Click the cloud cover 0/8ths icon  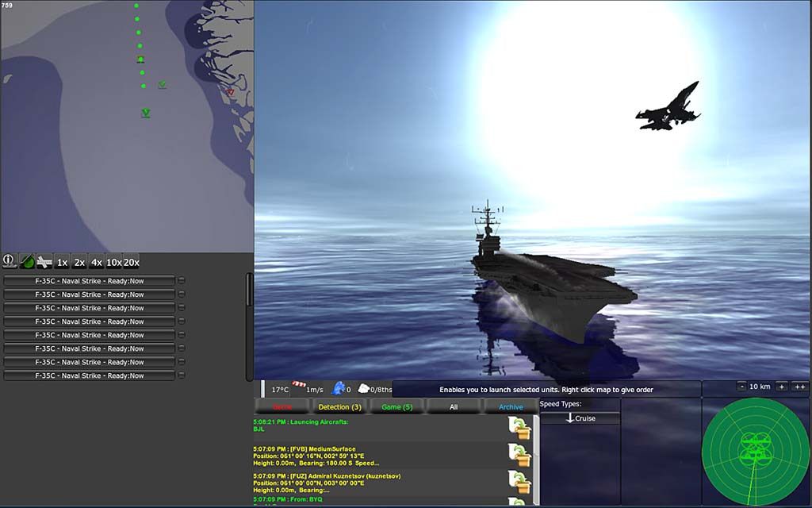[363, 388]
